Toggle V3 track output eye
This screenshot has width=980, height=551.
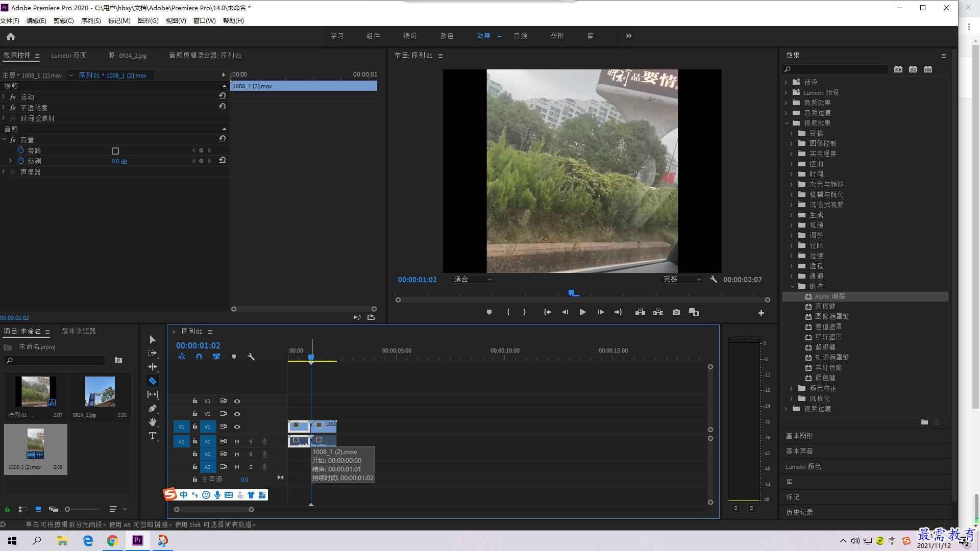pos(237,402)
